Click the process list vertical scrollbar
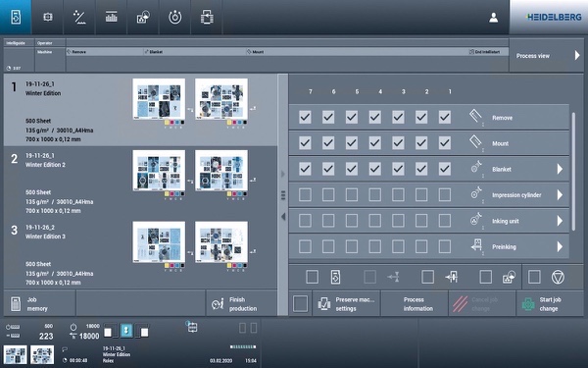This screenshot has width=588, height=368. pos(573,171)
